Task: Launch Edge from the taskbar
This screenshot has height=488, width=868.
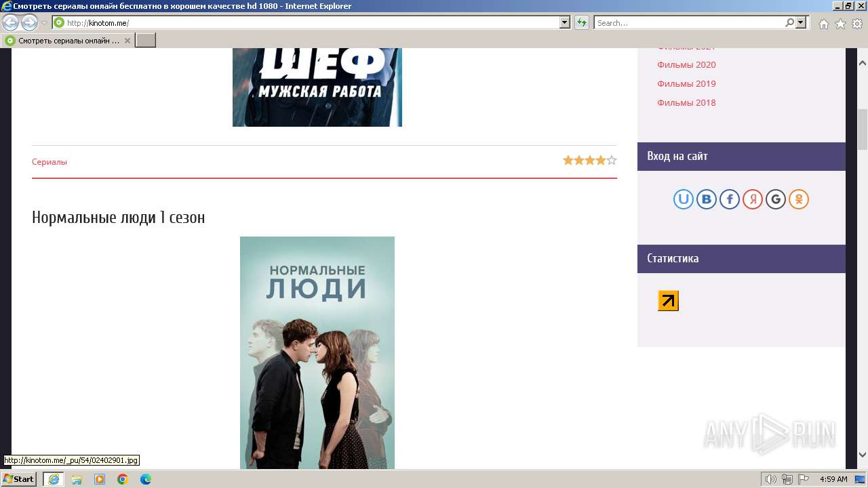Action: 146,479
